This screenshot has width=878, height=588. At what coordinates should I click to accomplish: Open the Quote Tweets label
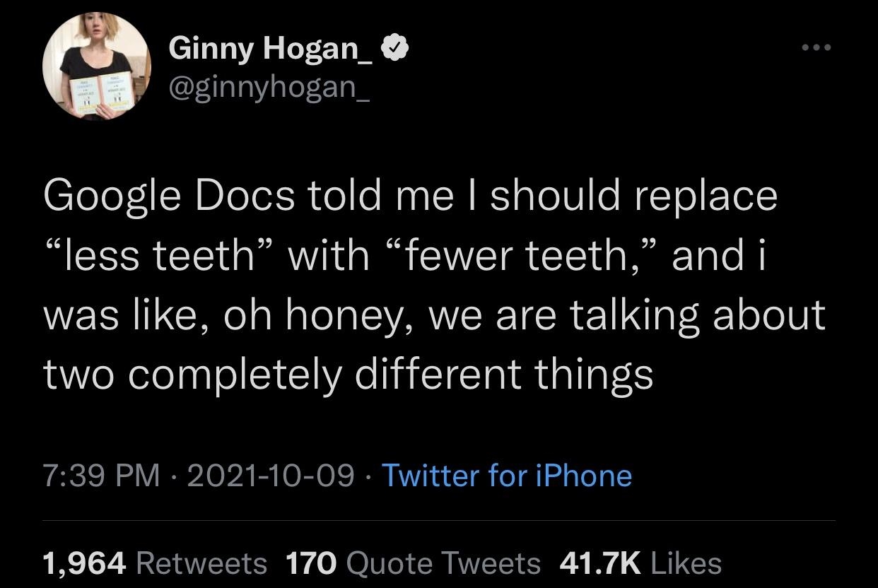(x=444, y=563)
